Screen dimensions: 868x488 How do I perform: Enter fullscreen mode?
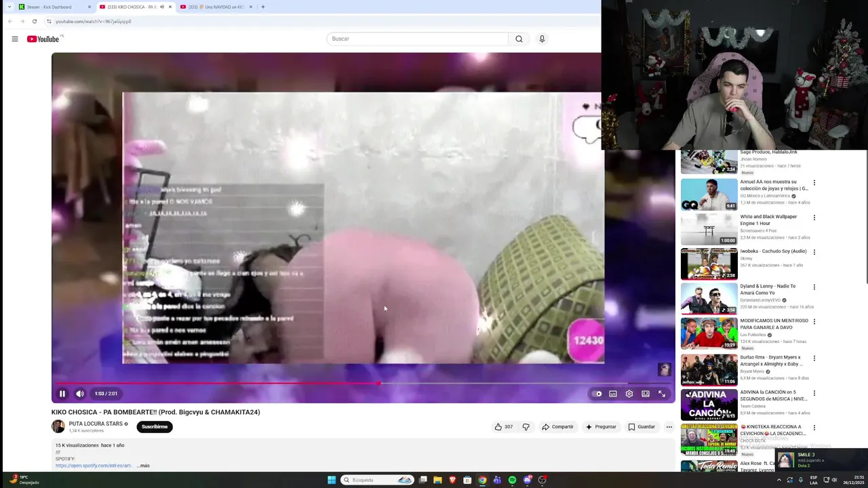click(x=662, y=394)
